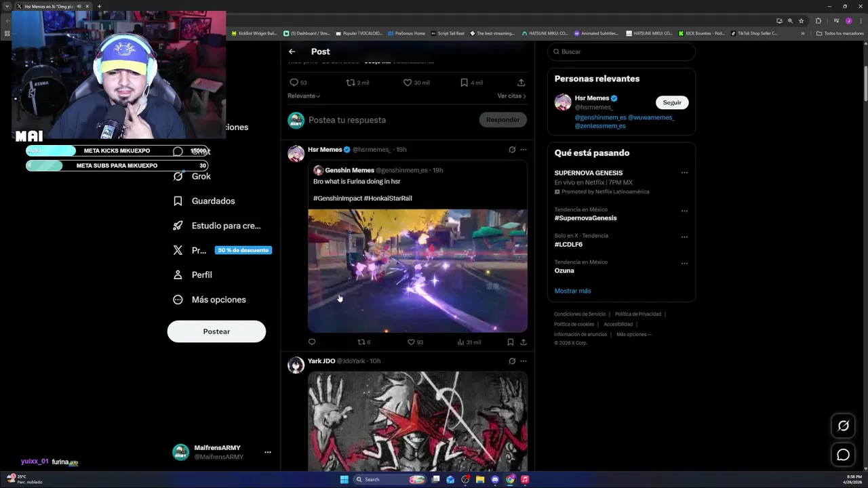The width and height of the screenshot is (868, 488).
Task: Open Condiciones de Servicio link
Action: [580, 314]
